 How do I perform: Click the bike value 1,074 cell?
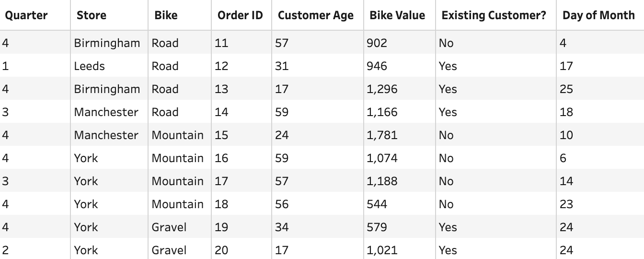382,158
